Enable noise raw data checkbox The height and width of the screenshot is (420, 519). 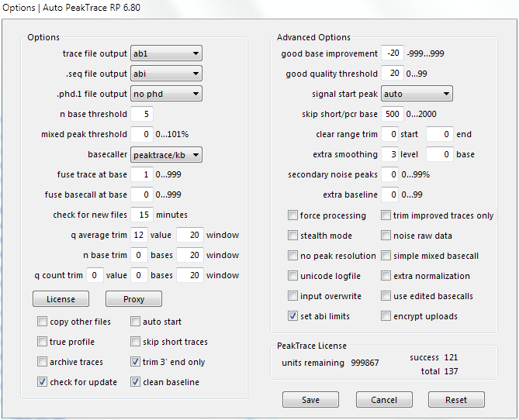pos(386,236)
